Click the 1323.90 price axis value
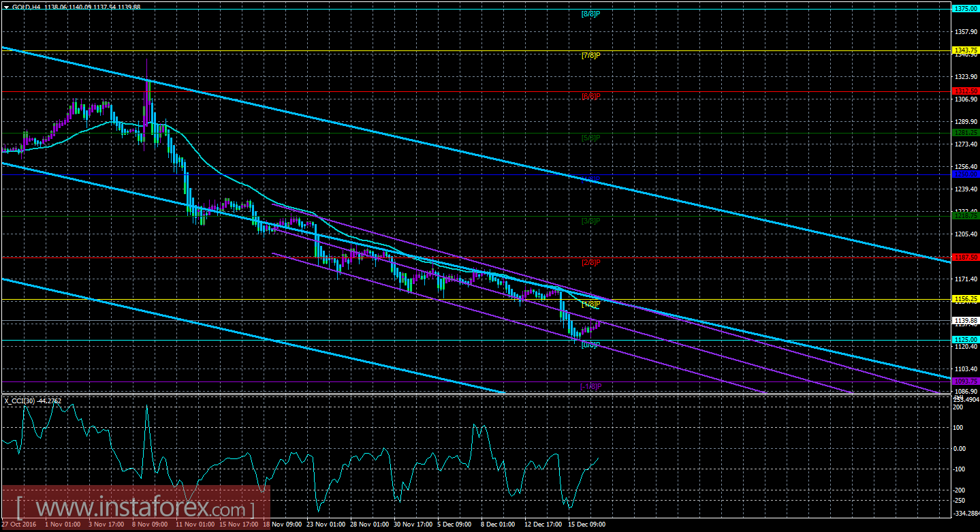Viewport: 980px width, 532px height. (x=966, y=77)
